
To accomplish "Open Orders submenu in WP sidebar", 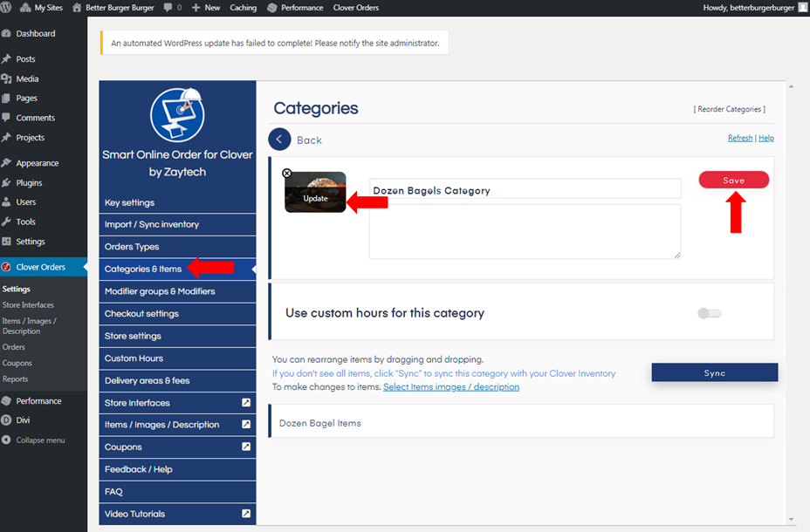I will 13,347.
